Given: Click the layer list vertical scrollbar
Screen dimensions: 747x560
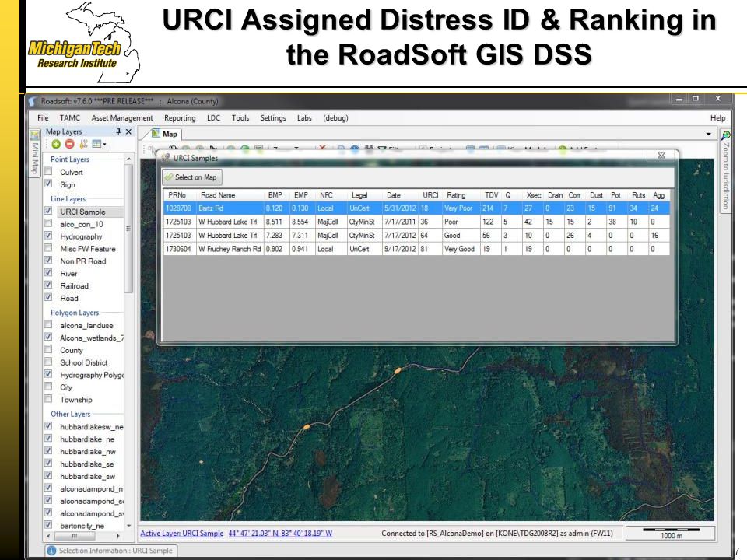Looking at the screenshot, I should [x=128, y=229].
